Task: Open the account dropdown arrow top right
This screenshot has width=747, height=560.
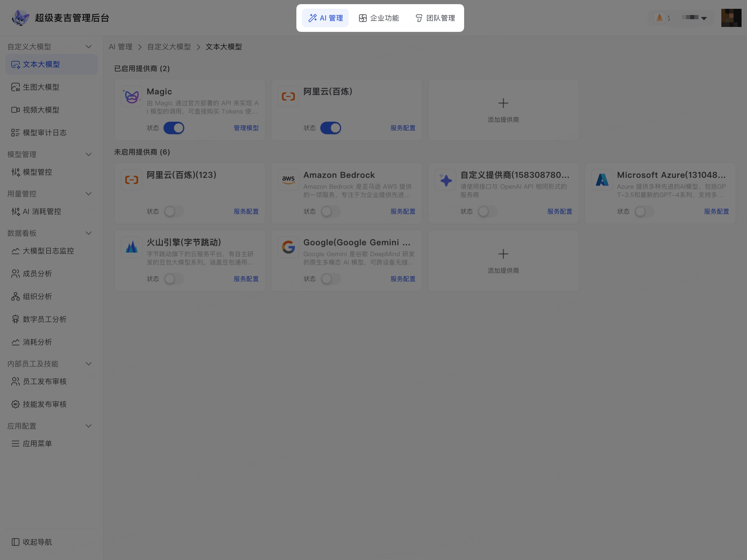Action: tap(704, 18)
